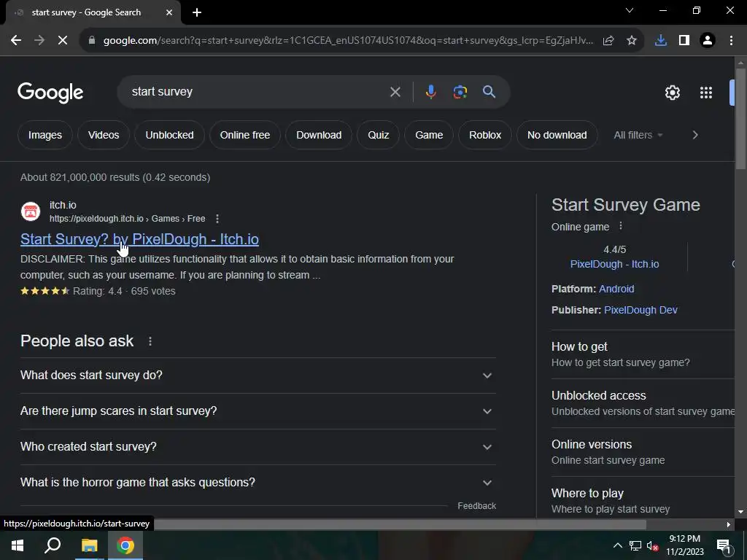
Task: Open 'Start Survey? by PixelDough - Itch.io' result
Action: [x=139, y=239]
